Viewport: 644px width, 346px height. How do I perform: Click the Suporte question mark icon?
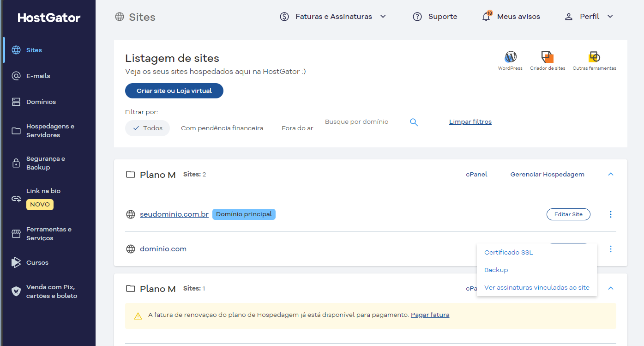point(417,17)
